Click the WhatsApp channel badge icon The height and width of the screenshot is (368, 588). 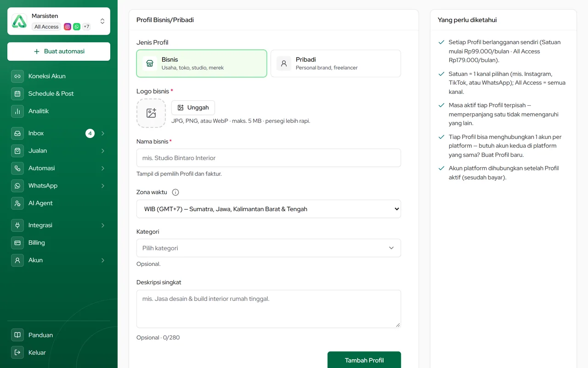coord(77,27)
